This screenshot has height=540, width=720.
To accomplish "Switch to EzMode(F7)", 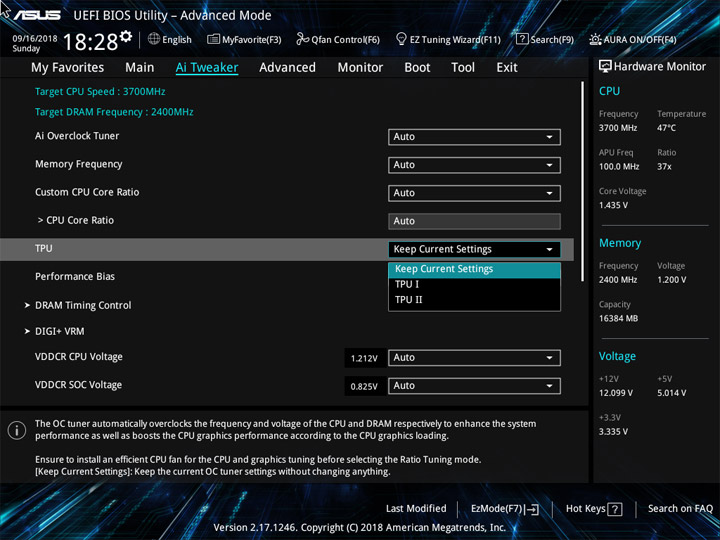I will [505, 509].
